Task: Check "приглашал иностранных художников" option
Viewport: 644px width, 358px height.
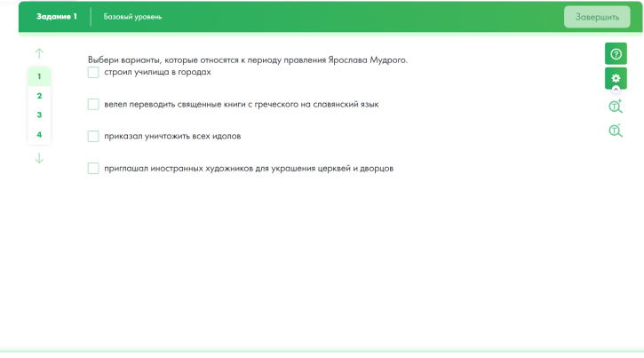Action: [x=93, y=168]
